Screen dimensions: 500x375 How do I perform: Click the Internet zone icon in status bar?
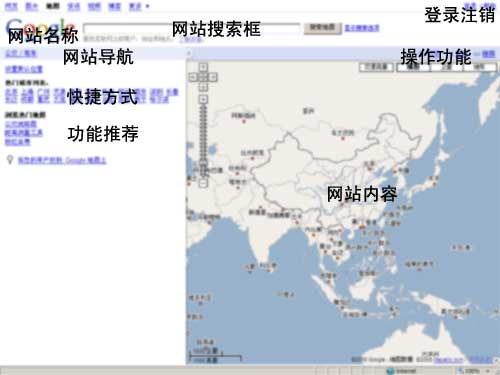(x=390, y=371)
